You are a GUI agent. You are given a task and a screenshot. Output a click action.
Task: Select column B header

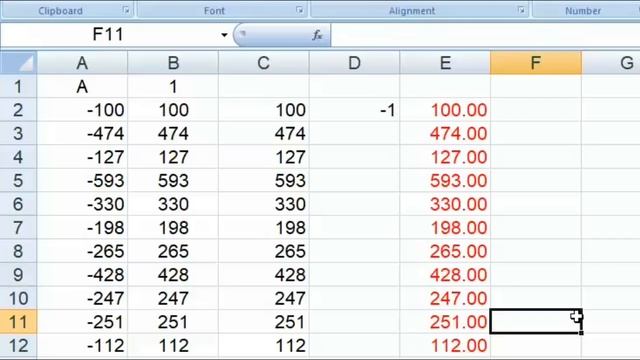pos(173,63)
